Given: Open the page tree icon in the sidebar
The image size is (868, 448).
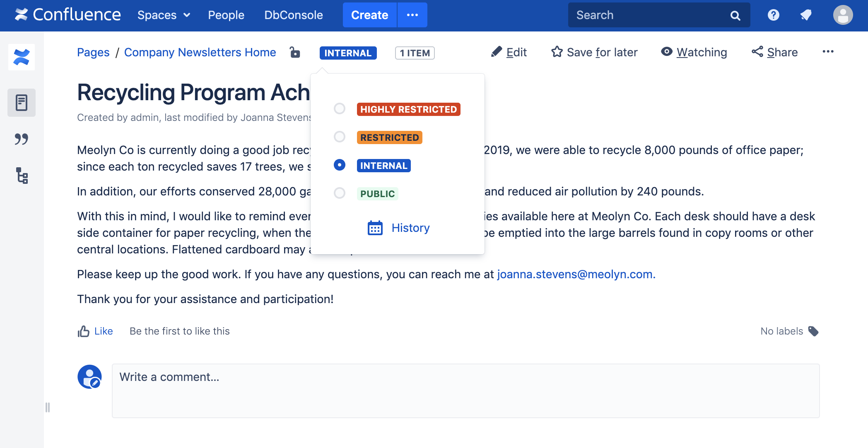Looking at the screenshot, I should point(22,176).
